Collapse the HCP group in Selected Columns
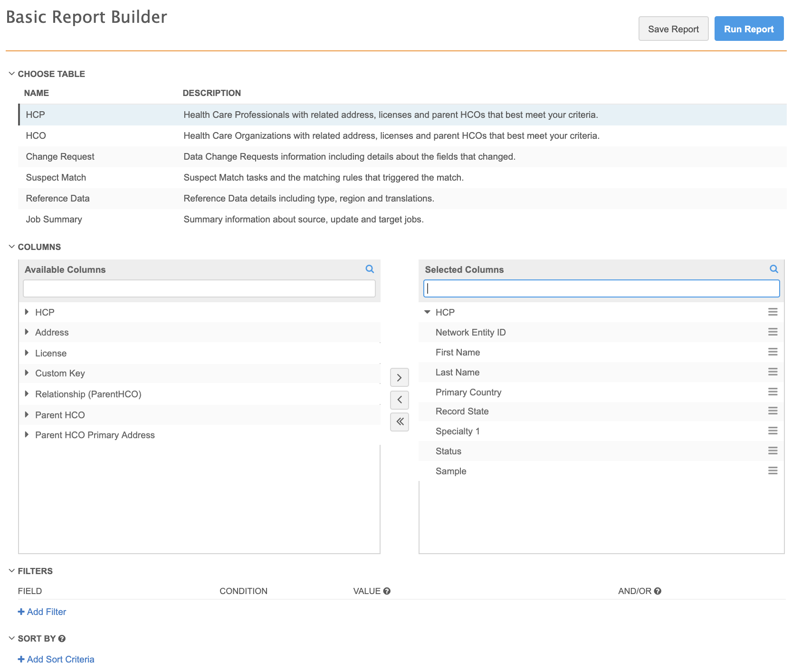 (427, 312)
